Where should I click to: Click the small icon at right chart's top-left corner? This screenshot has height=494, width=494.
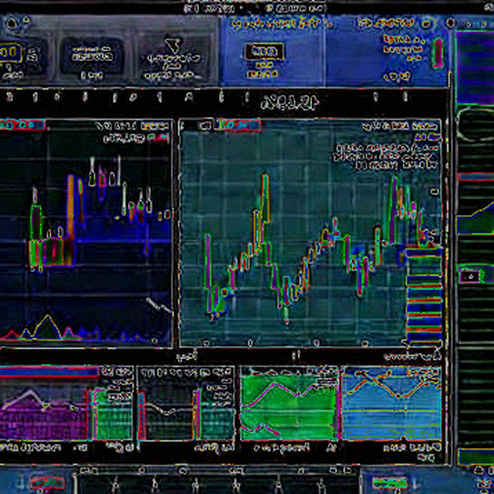pyautogui.click(x=204, y=126)
